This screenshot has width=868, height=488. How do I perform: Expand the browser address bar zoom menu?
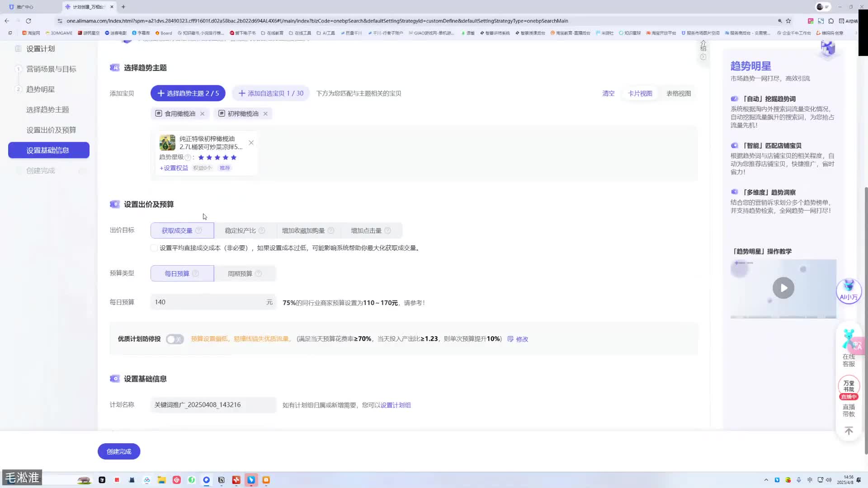pos(779,21)
